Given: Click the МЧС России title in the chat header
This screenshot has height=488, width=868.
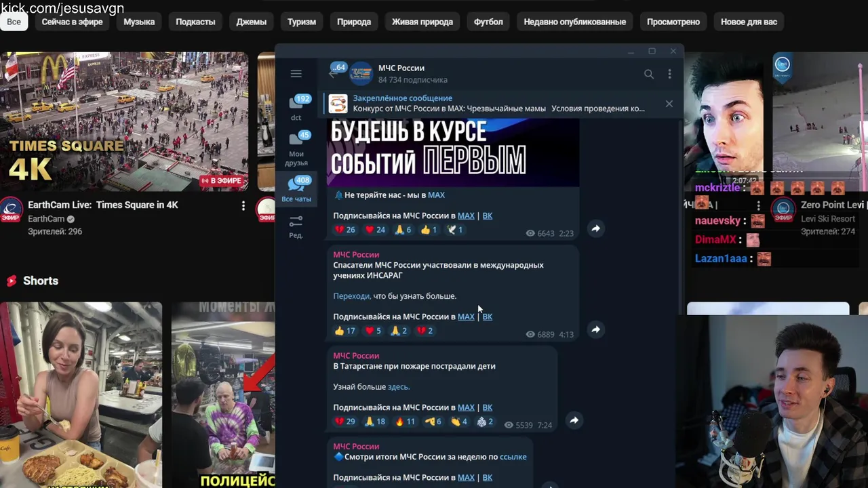Looking at the screenshot, I should tap(401, 68).
